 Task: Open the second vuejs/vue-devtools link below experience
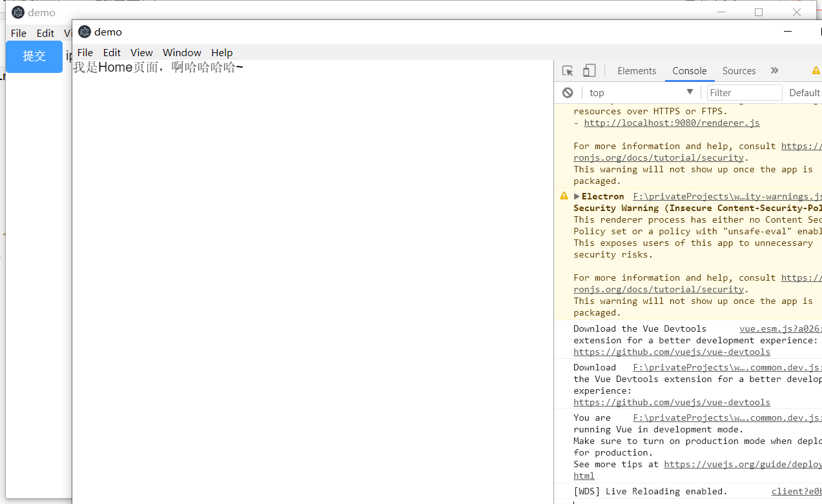tap(672, 402)
